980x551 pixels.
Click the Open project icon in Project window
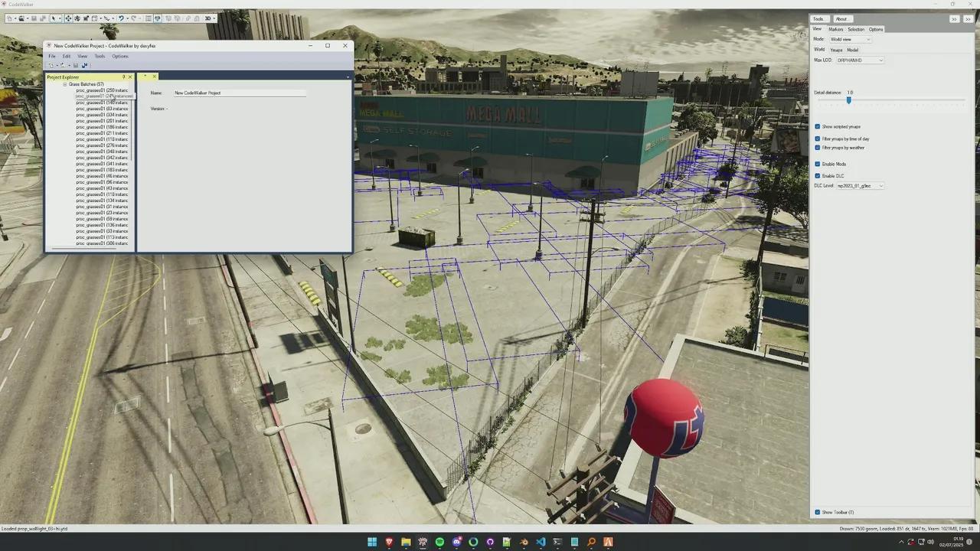tap(63, 65)
